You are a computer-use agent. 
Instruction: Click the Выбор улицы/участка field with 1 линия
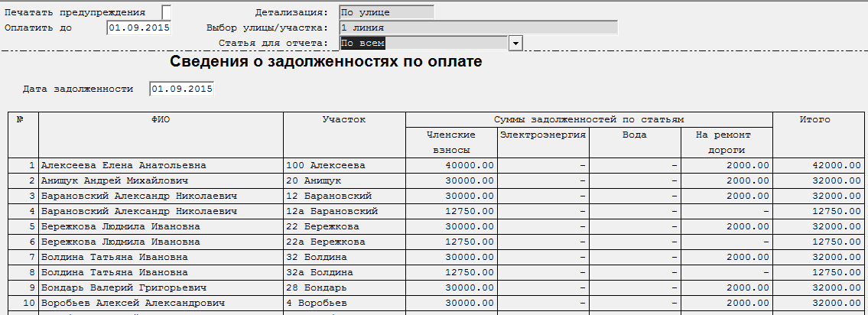[477, 28]
